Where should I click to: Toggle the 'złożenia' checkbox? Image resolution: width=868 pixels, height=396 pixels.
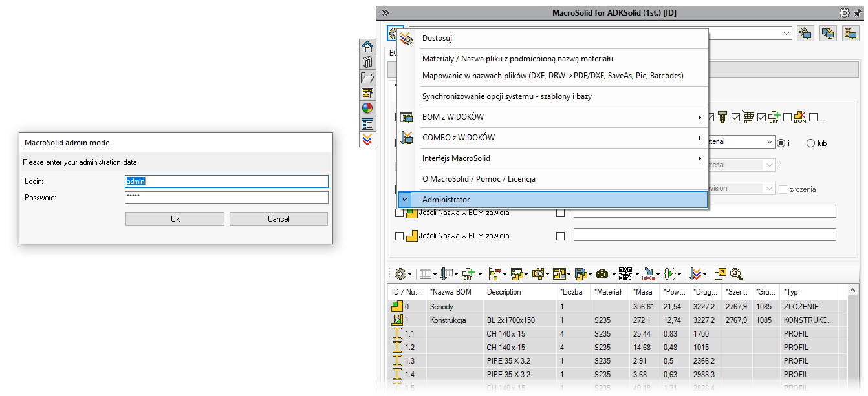[x=783, y=189]
